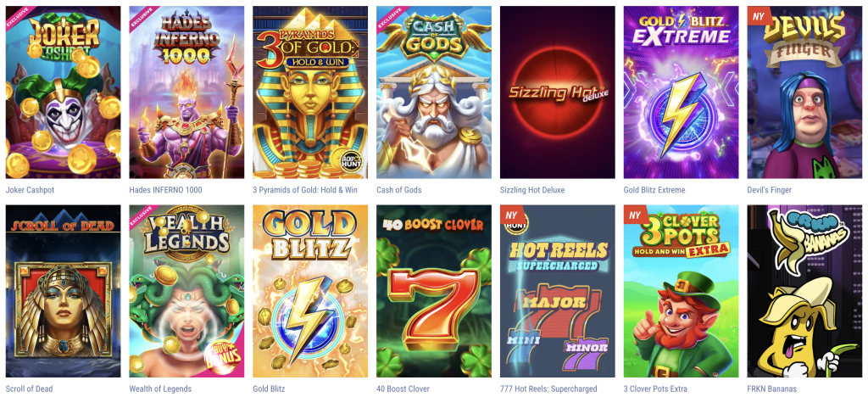Click the "FRKN Bananas" title link
This screenshot has width=868, height=397.
point(771,389)
